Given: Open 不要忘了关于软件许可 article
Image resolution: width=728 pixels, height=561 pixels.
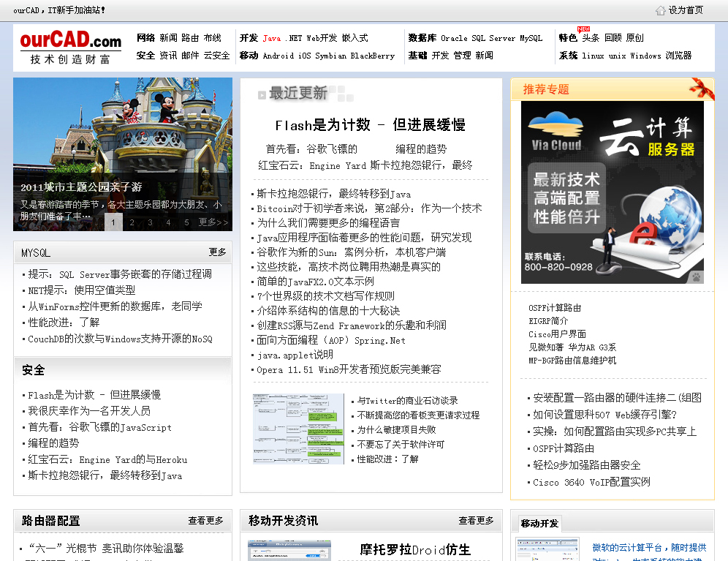Looking at the screenshot, I should 401,444.
